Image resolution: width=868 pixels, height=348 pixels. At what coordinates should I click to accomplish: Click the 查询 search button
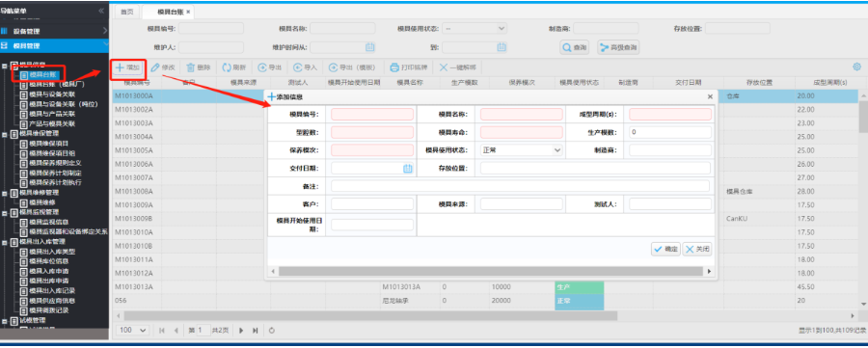(x=574, y=47)
